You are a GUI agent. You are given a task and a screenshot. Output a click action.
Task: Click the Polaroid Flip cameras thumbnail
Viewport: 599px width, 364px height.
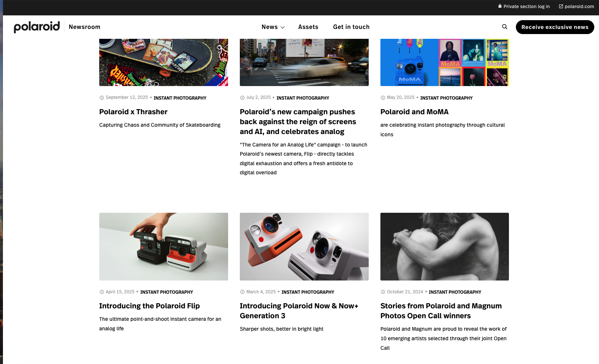click(164, 246)
